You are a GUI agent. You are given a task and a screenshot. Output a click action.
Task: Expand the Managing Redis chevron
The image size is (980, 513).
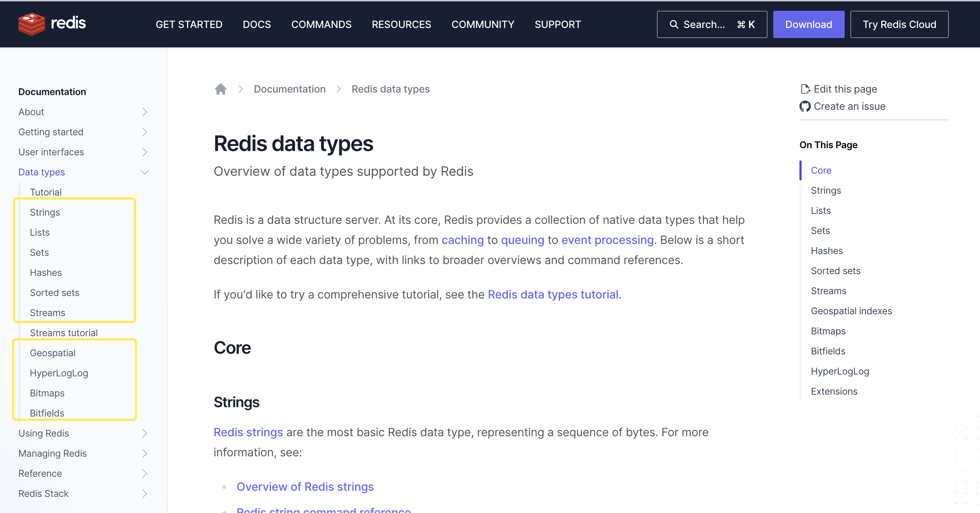click(x=145, y=453)
